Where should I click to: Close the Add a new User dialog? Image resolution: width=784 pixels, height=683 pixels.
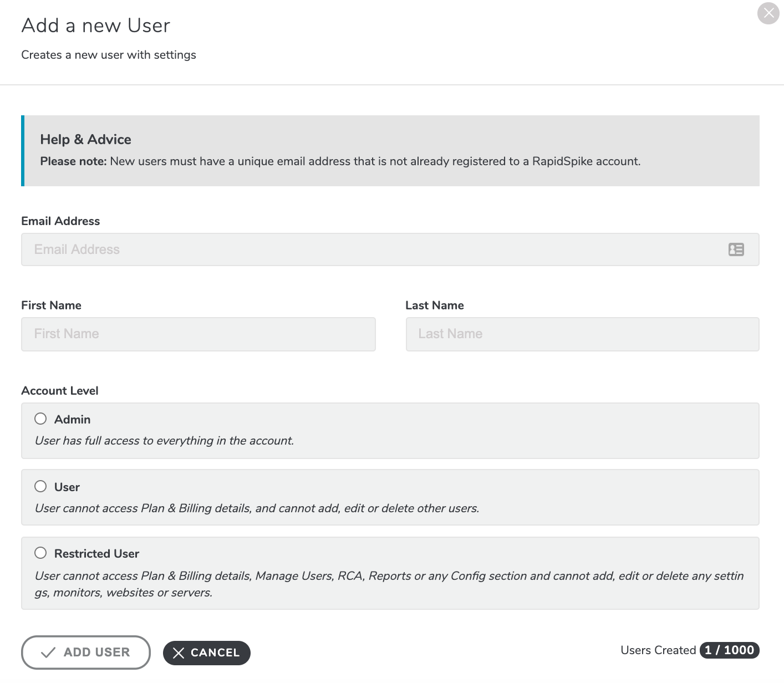pyautogui.click(x=768, y=13)
